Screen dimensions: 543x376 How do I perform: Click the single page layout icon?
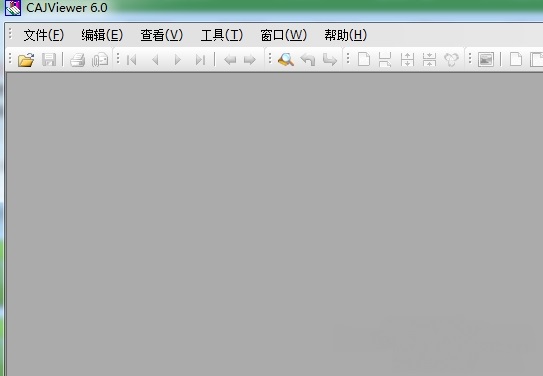coord(516,59)
